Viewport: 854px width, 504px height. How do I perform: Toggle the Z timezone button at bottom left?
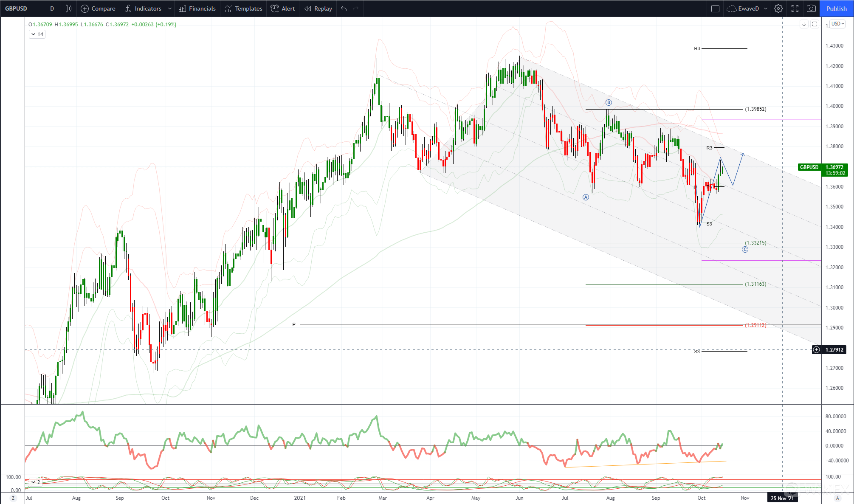coord(13,498)
